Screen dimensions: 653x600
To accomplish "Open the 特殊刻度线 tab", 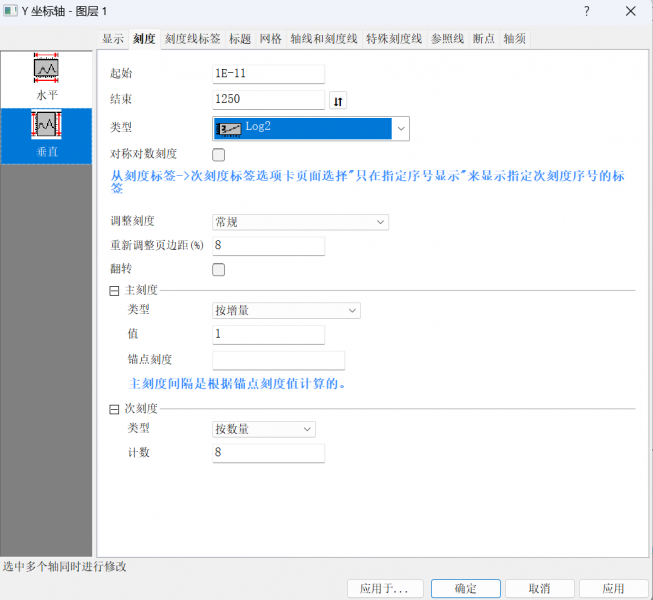I will [394, 39].
